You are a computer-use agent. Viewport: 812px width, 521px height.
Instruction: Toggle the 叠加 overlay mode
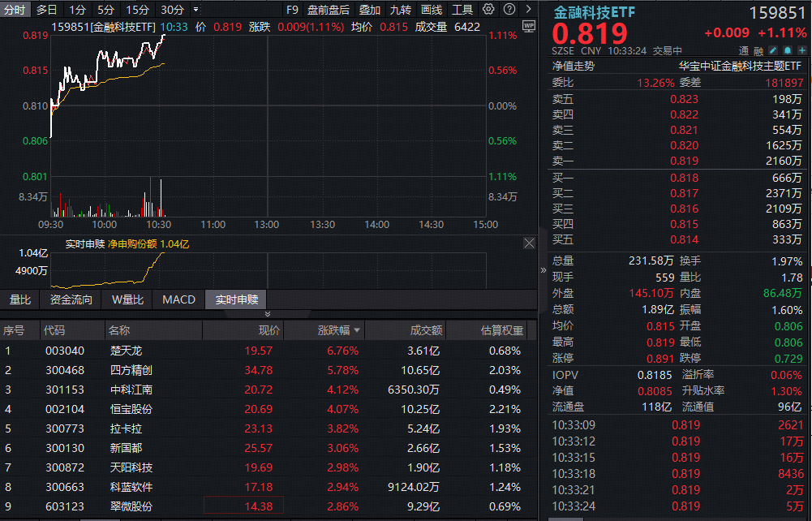[x=368, y=9]
